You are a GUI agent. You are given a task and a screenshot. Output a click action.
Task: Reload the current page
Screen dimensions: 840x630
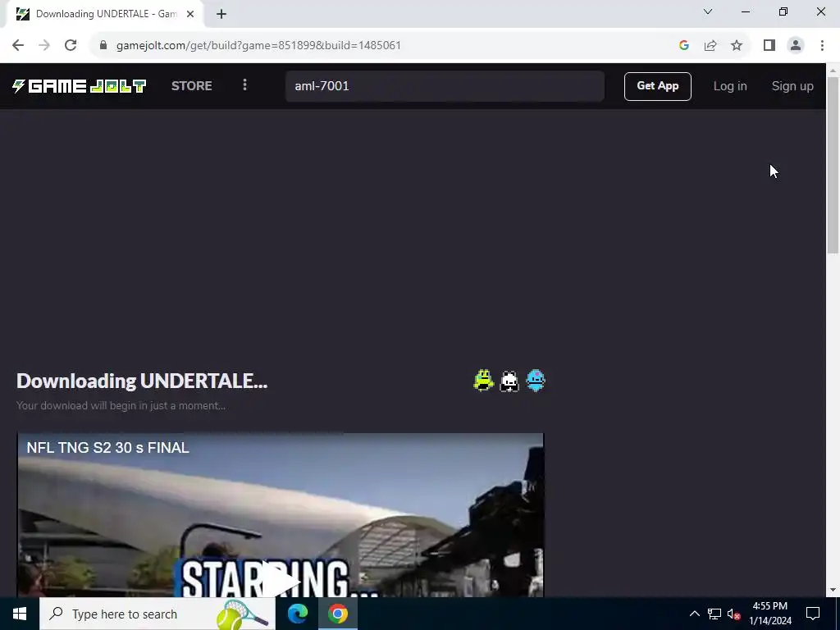tap(71, 45)
